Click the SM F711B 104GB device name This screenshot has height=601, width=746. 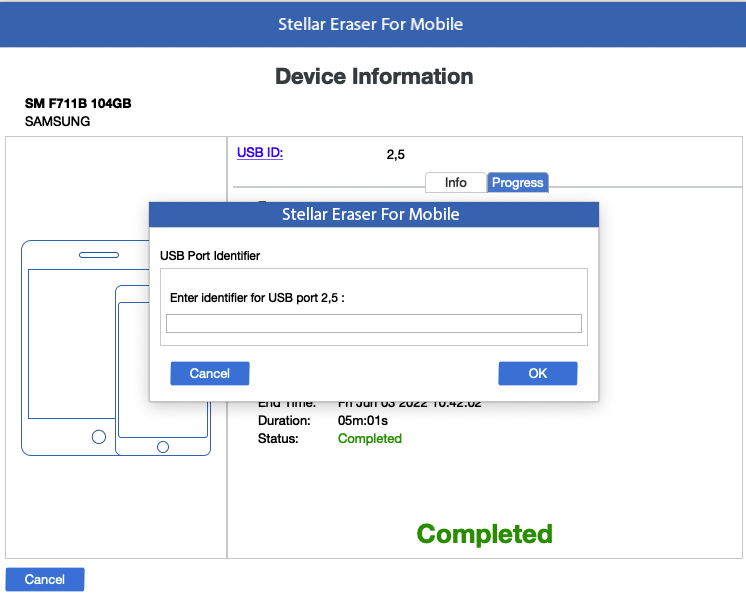click(78, 103)
